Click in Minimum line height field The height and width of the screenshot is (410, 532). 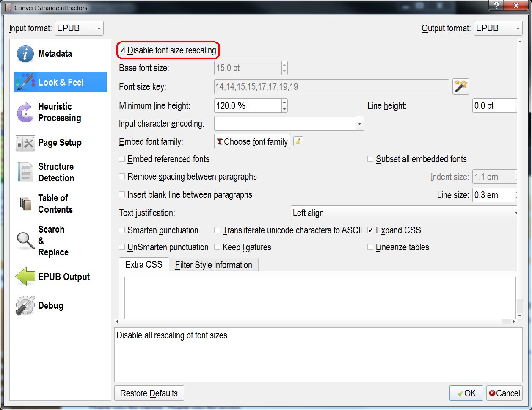(248, 105)
